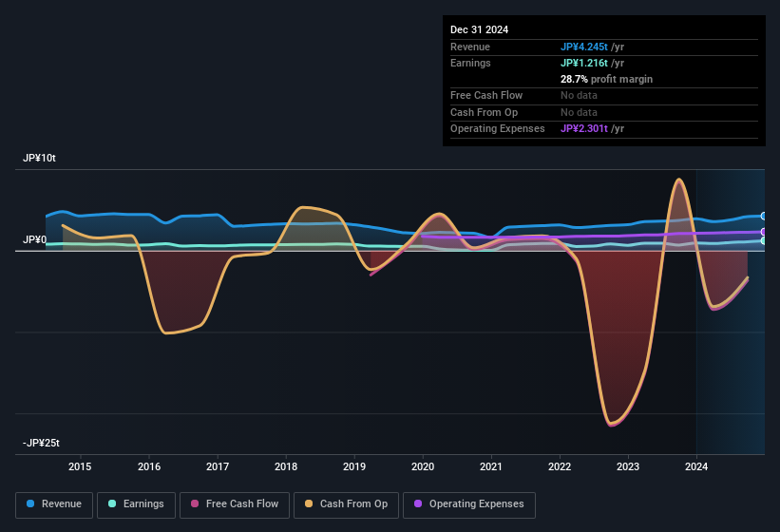
Task: Toggle the Operating Expenses legend label
Action: pyautogui.click(x=476, y=504)
